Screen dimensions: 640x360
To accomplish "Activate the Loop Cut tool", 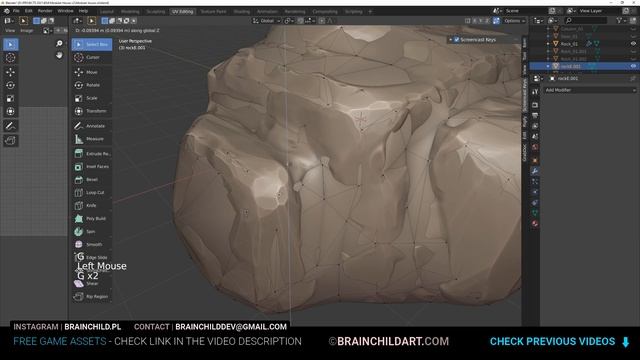I will 92,193.
